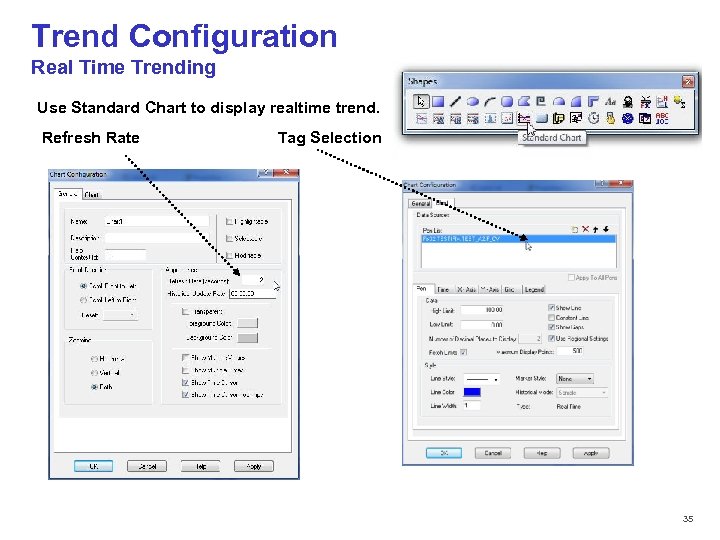
Task: Select the Aa Text tool
Action: pyautogui.click(x=610, y=101)
